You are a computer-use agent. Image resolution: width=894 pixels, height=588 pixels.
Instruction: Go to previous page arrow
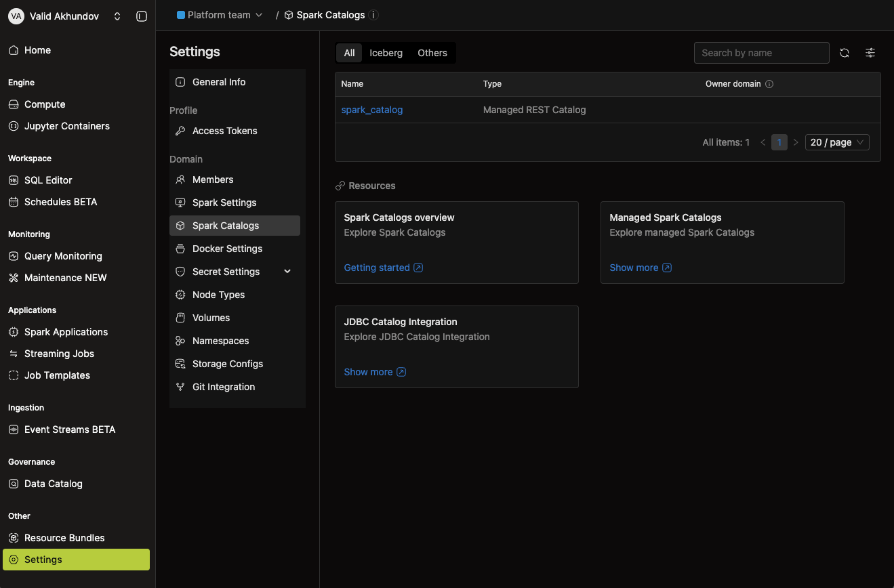763,142
